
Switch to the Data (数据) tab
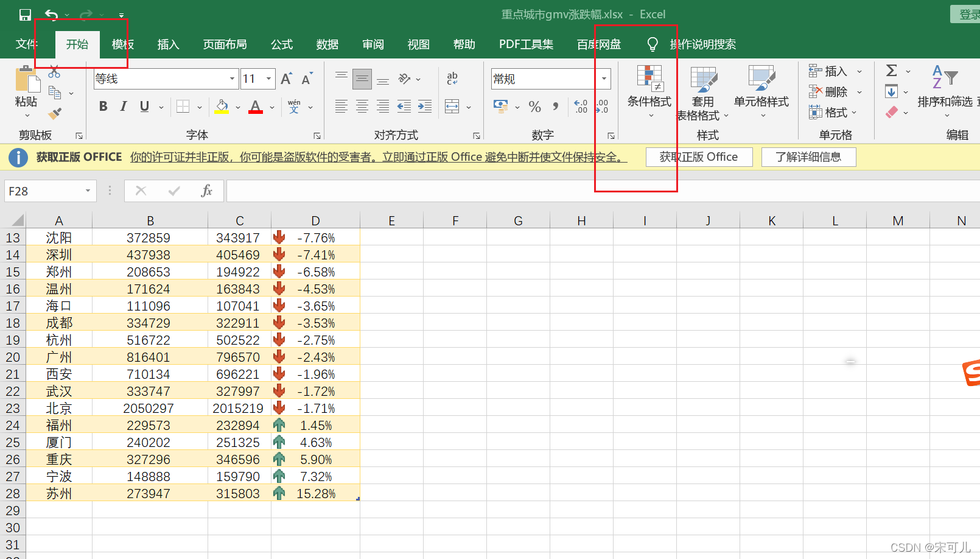(327, 44)
